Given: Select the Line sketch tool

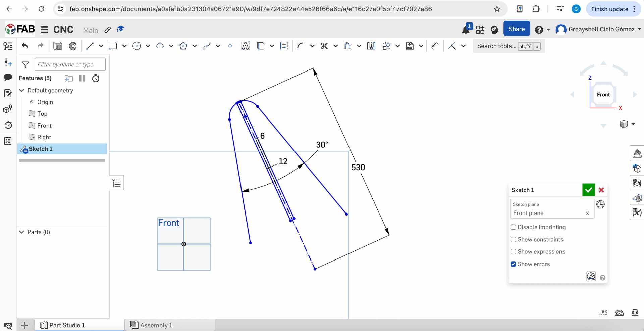Looking at the screenshot, I should tap(90, 46).
